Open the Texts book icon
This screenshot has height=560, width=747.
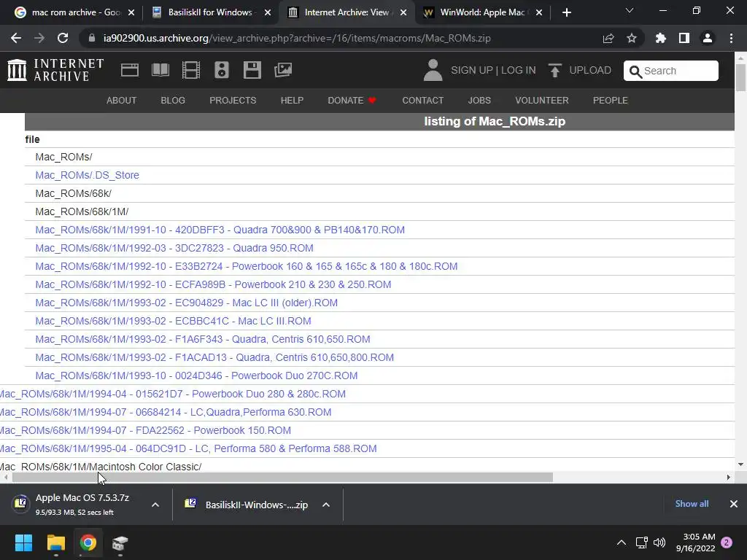(x=160, y=70)
